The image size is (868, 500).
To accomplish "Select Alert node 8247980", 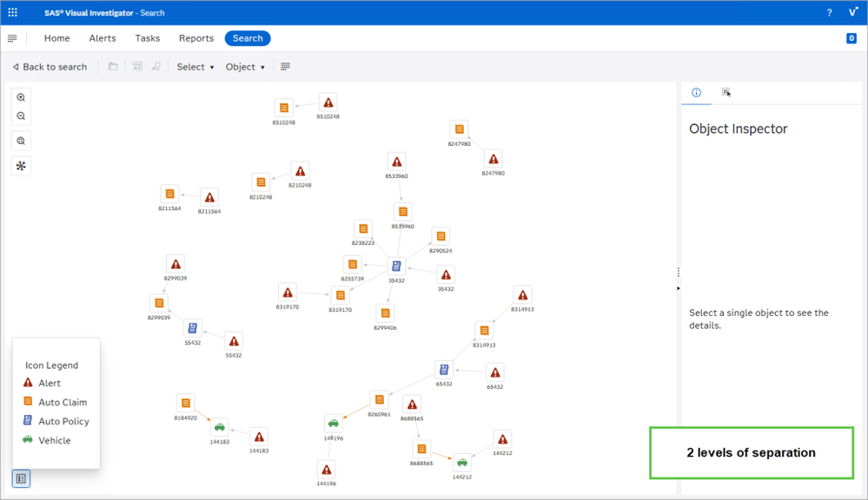I will 494,160.
